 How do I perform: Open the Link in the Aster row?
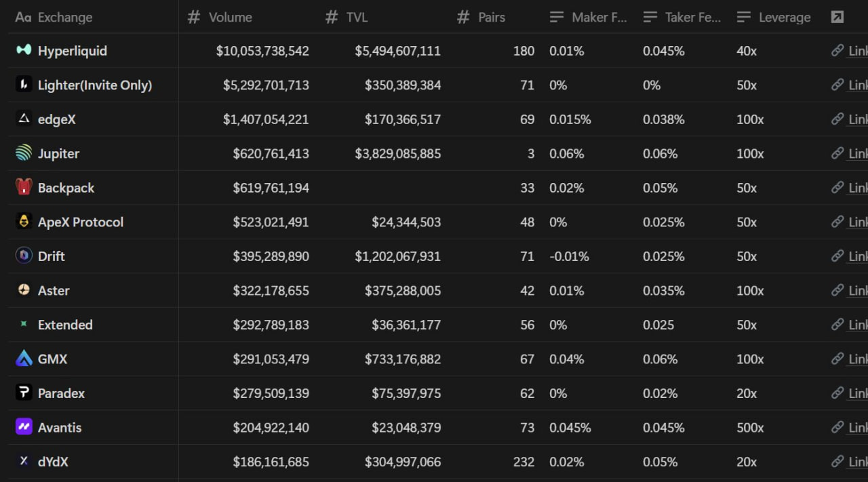click(x=858, y=291)
